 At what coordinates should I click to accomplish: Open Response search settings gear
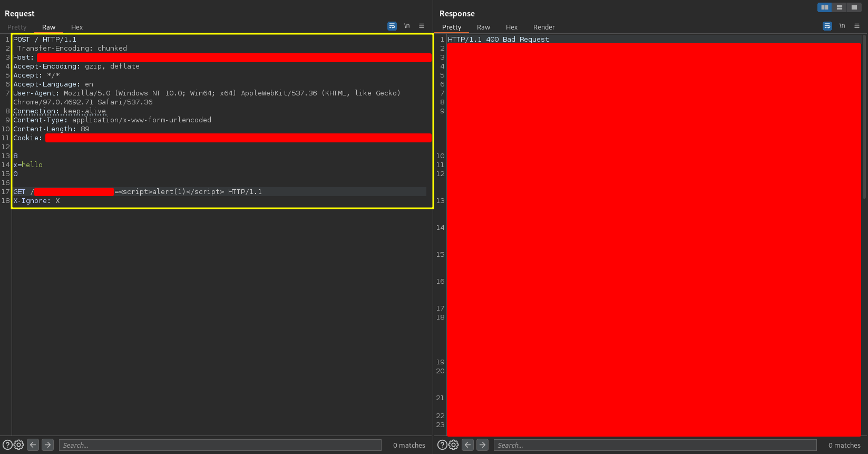pyautogui.click(x=454, y=445)
